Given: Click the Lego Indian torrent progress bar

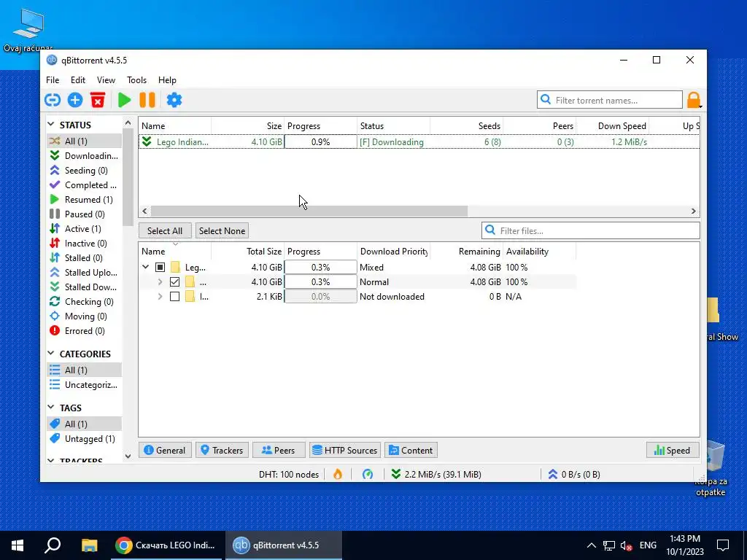Looking at the screenshot, I should click(321, 142).
